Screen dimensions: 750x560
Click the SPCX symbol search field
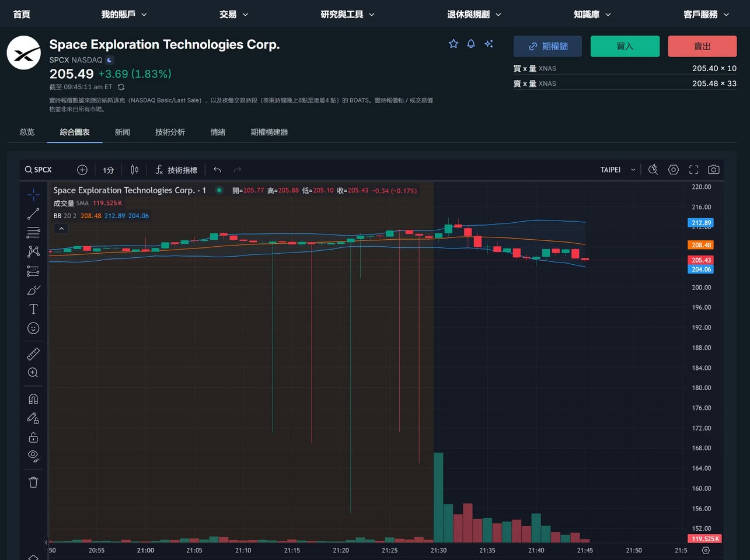coord(39,170)
